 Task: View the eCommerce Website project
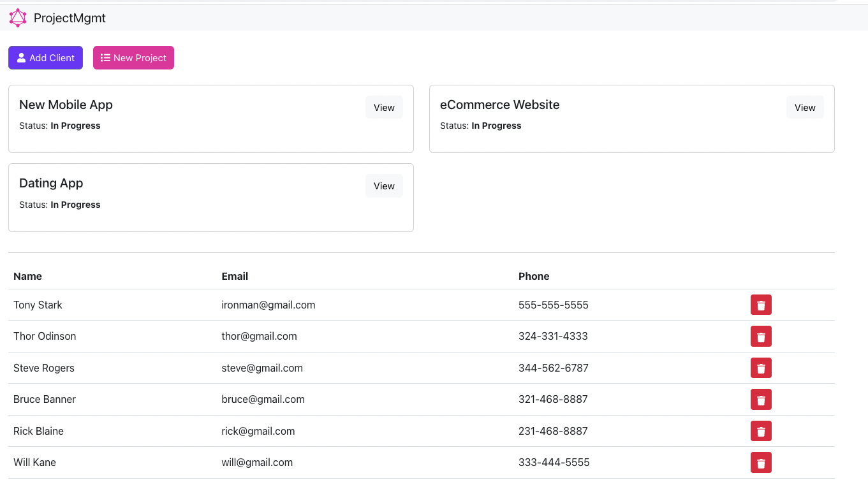tap(805, 107)
